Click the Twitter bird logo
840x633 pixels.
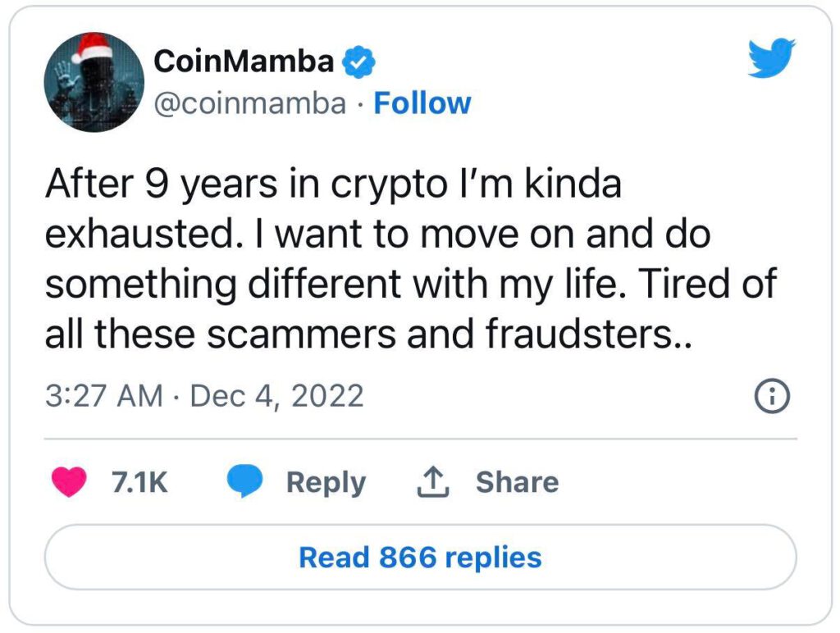click(x=772, y=61)
